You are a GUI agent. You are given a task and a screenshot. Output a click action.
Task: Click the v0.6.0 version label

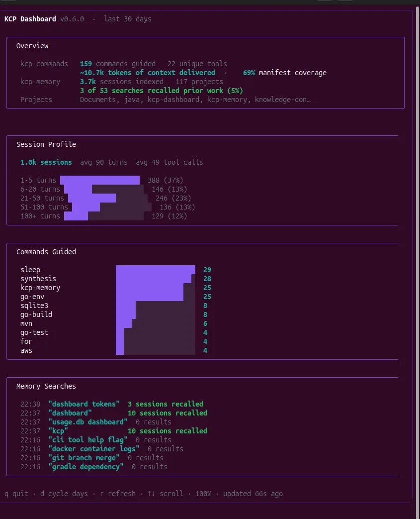[72, 19]
